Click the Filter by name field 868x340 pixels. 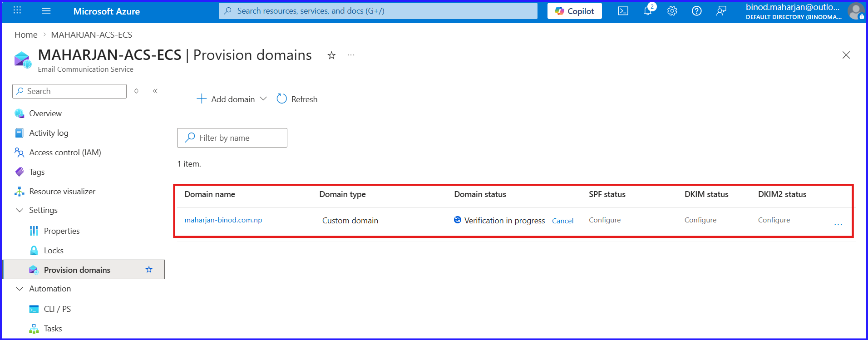pos(232,138)
